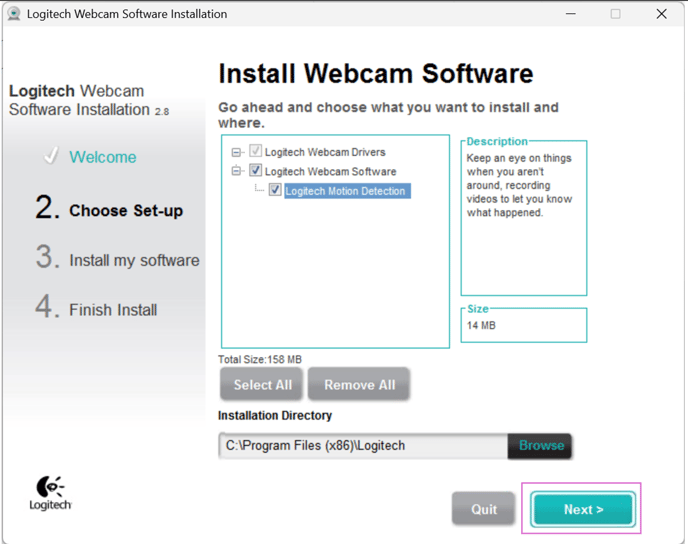Uncheck the Logitech Webcam Software checkbox
Viewport: 688px width, 544px height.
click(255, 171)
